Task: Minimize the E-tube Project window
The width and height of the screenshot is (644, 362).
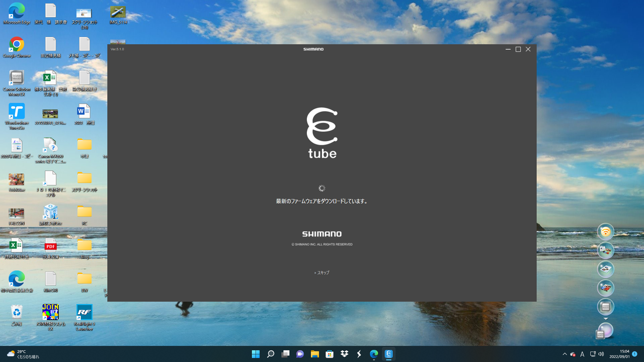Action: 508,49
